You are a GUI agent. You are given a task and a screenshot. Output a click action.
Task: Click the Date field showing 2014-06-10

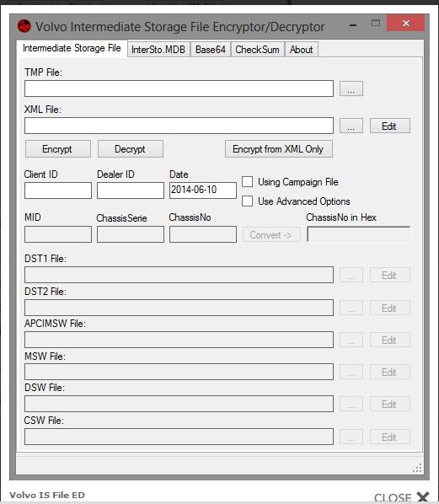point(203,190)
